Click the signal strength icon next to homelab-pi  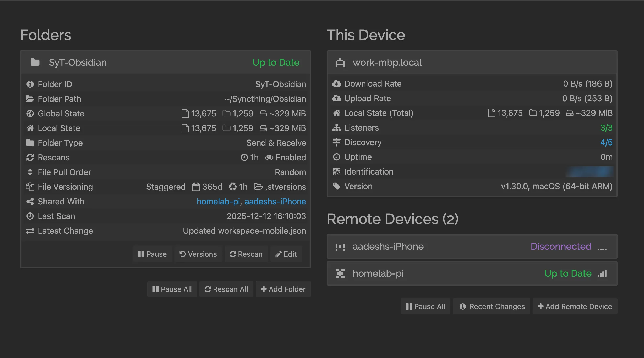click(x=602, y=273)
